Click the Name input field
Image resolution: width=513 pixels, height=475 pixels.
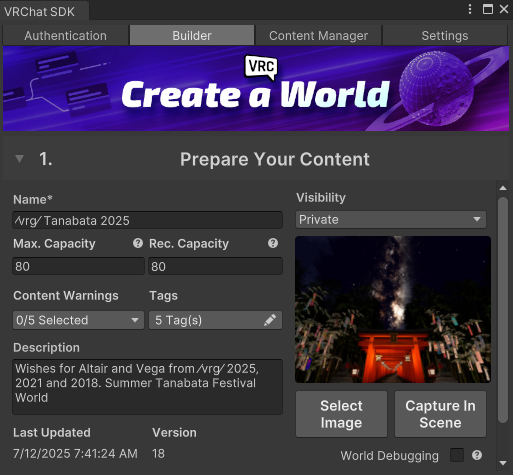pyautogui.click(x=148, y=220)
